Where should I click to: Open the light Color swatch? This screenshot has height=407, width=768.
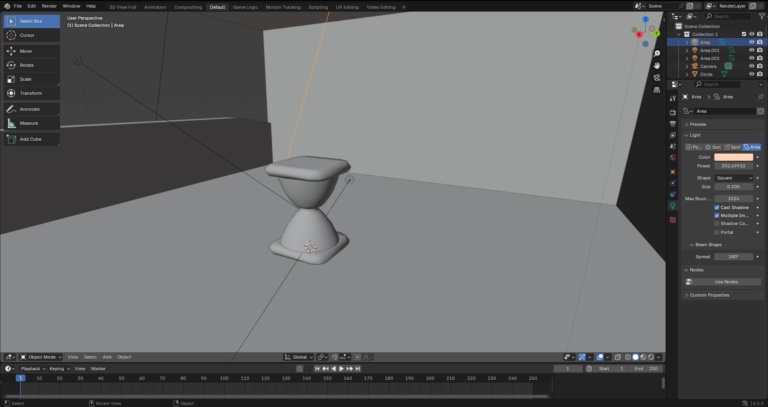click(x=733, y=157)
